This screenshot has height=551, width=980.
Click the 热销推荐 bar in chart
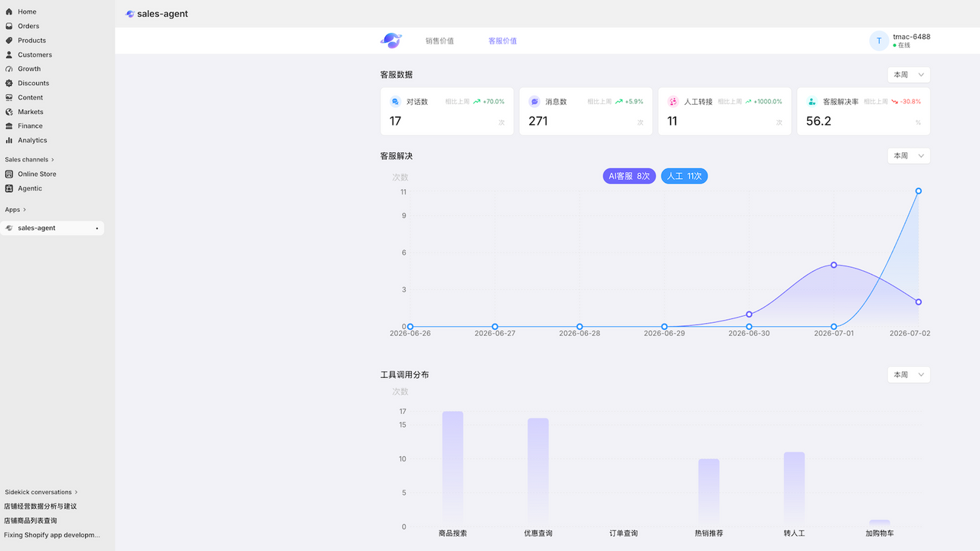point(709,493)
